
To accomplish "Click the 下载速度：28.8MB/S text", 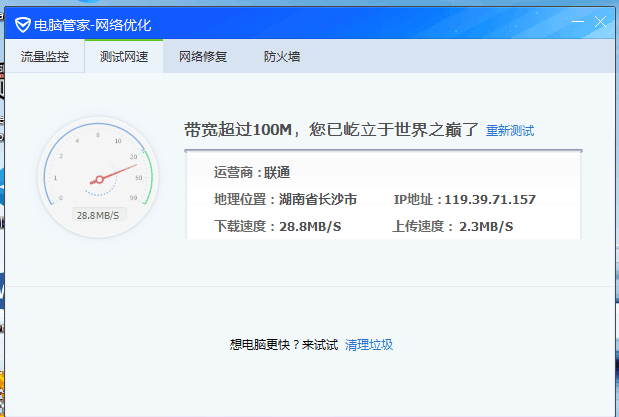I will pyautogui.click(x=278, y=226).
